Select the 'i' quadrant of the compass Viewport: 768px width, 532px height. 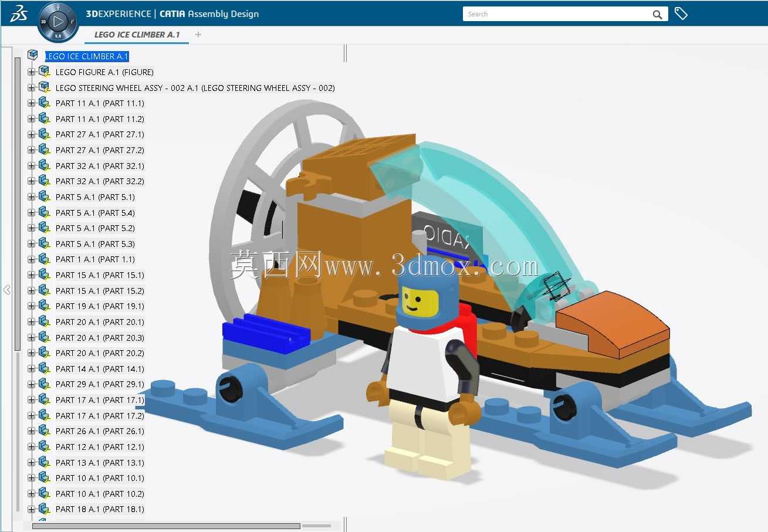tap(72, 22)
